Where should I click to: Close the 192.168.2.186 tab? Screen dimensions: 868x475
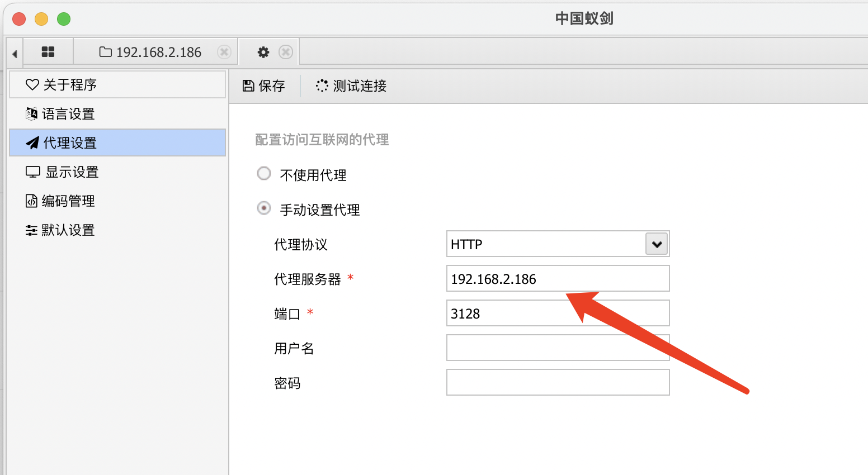(224, 52)
